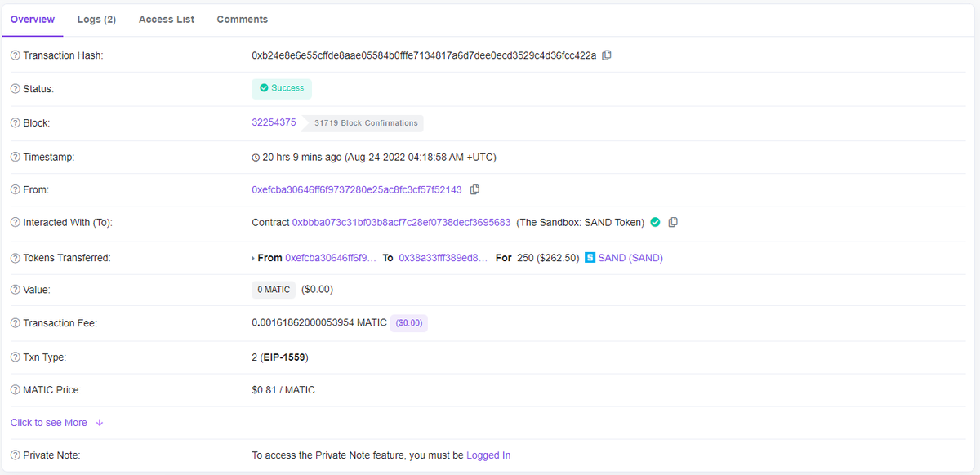Follow the Logged In link
The height and width of the screenshot is (475, 980).
(x=488, y=455)
